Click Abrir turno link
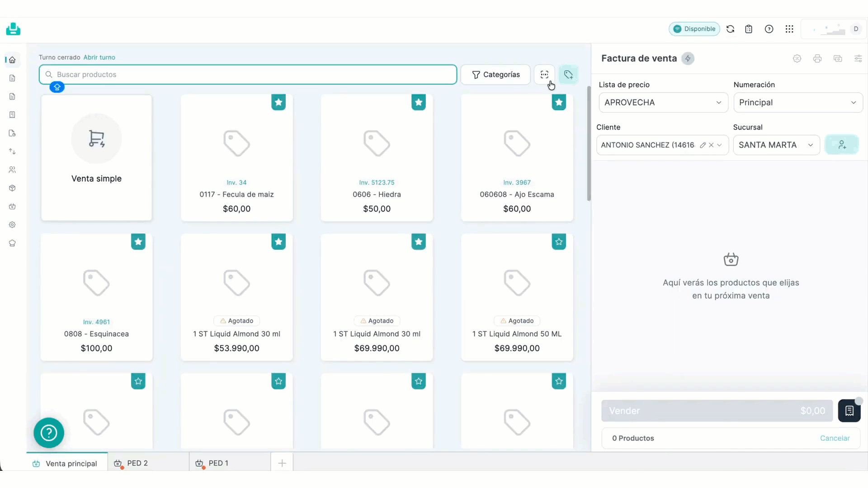The image size is (868, 488). (x=99, y=57)
